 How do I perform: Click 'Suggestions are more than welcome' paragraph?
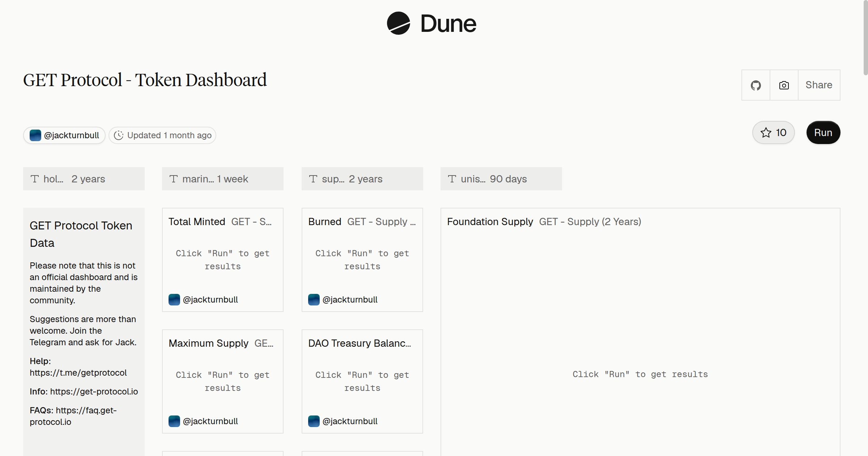click(83, 331)
